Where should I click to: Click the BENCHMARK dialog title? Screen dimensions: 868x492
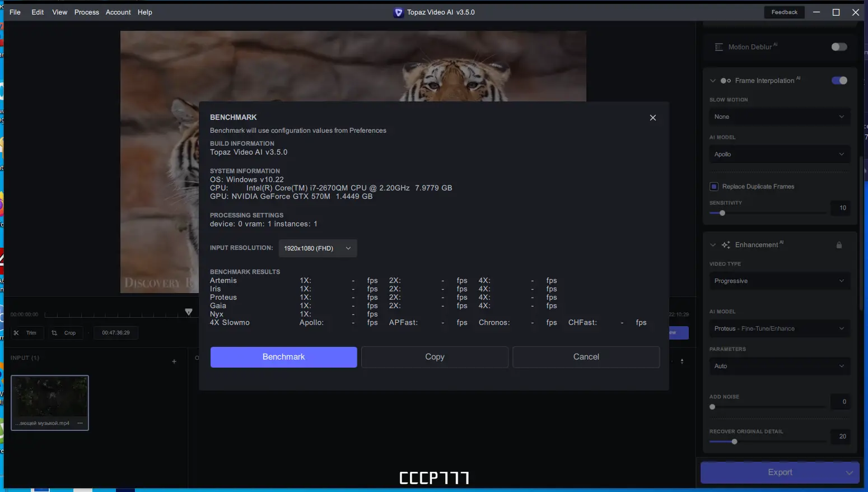pos(234,118)
